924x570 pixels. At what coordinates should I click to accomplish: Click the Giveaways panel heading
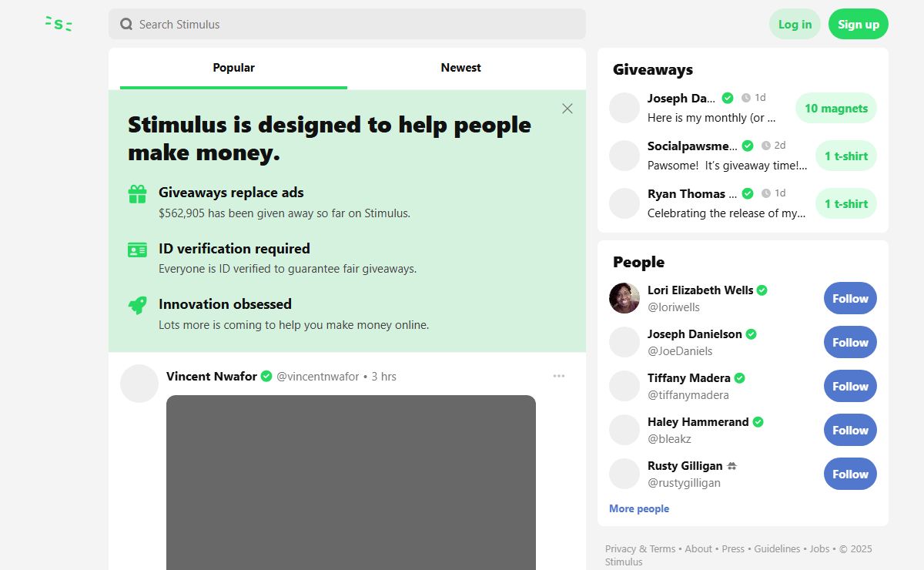pyautogui.click(x=653, y=69)
